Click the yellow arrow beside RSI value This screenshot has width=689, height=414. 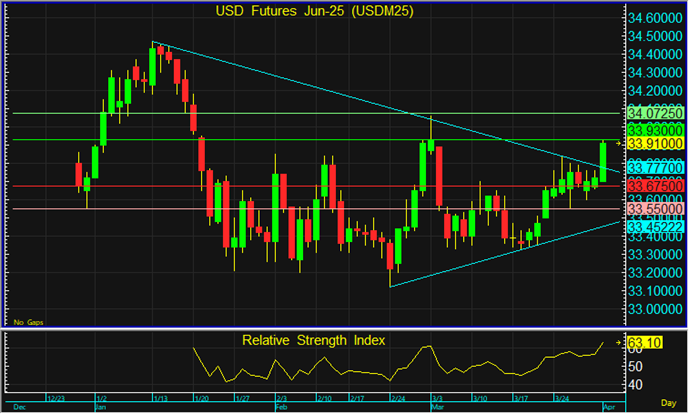(618, 342)
